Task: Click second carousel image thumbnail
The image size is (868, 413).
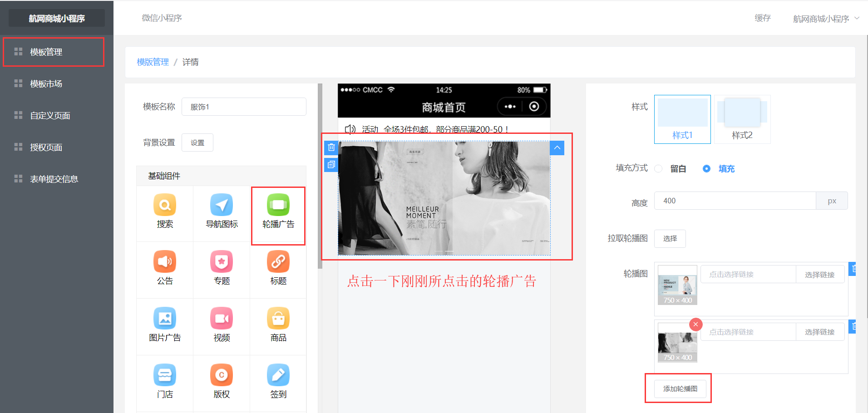Action: [x=677, y=342]
